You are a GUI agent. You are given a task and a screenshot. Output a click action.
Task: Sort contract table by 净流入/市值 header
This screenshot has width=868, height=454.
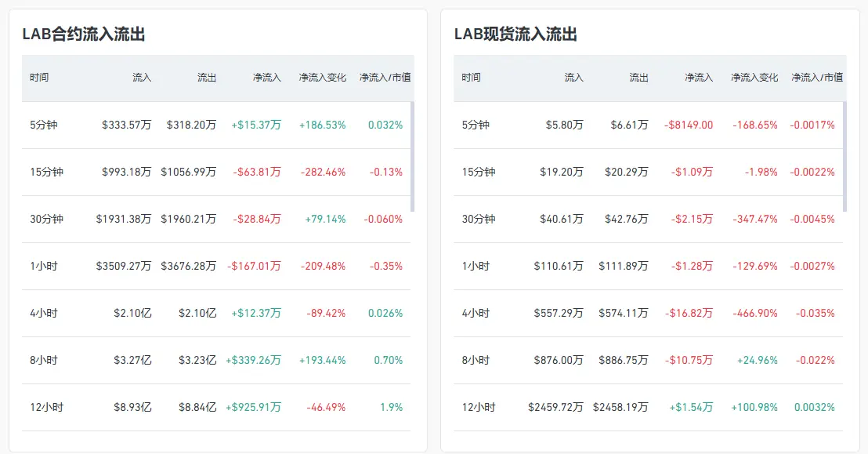385,78
